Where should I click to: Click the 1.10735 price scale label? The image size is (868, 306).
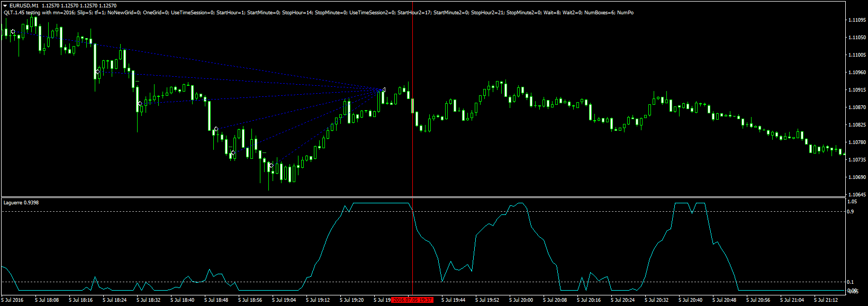(857, 160)
